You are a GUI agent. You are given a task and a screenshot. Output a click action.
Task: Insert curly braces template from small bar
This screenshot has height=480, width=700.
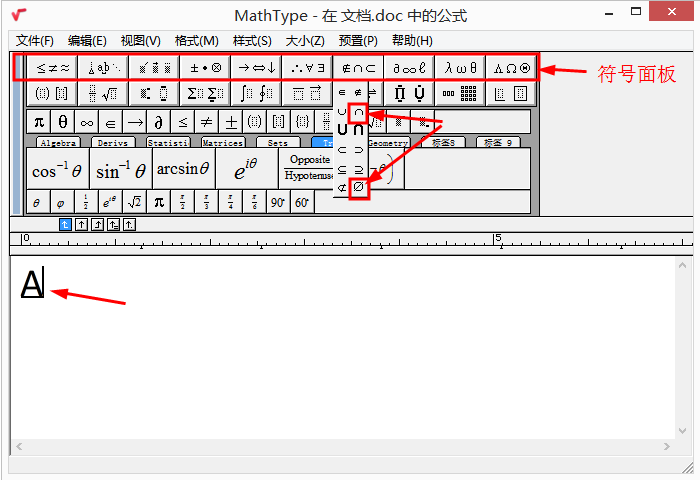pyautogui.click(x=303, y=121)
